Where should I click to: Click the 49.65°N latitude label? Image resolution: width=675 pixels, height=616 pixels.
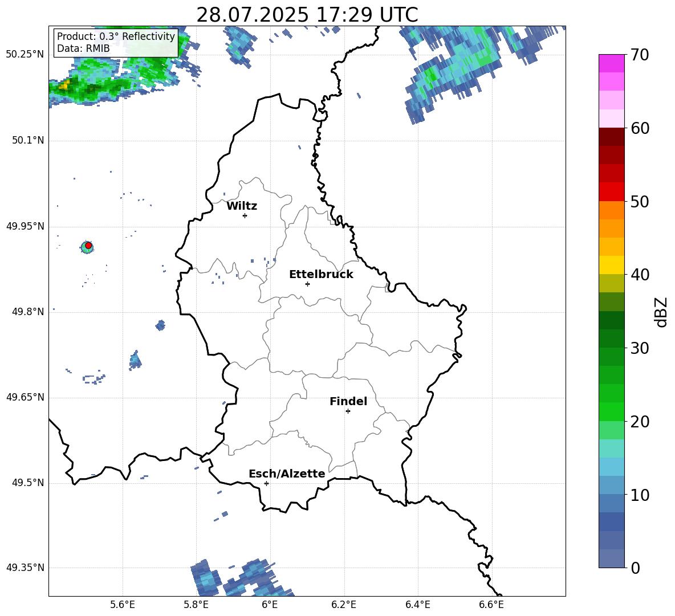tap(25, 397)
